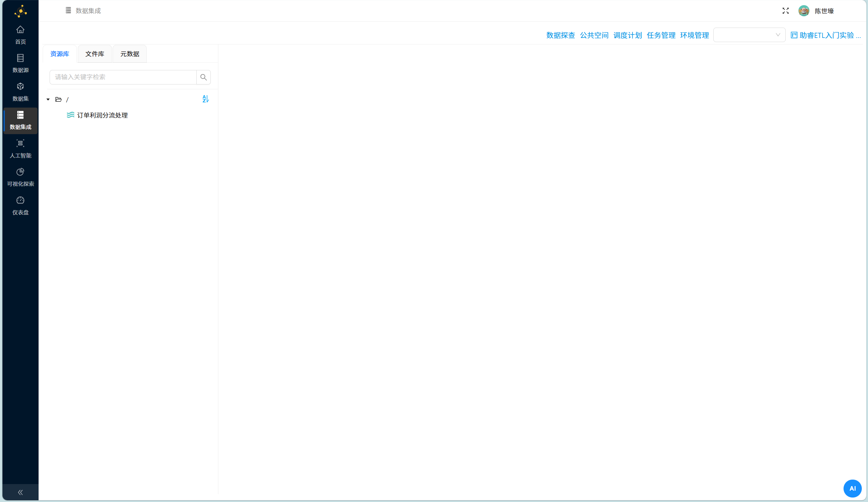Screen dimensions: 868x502
Task: Collapse the left sidebar with double chevron
Action: coord(20,492)
